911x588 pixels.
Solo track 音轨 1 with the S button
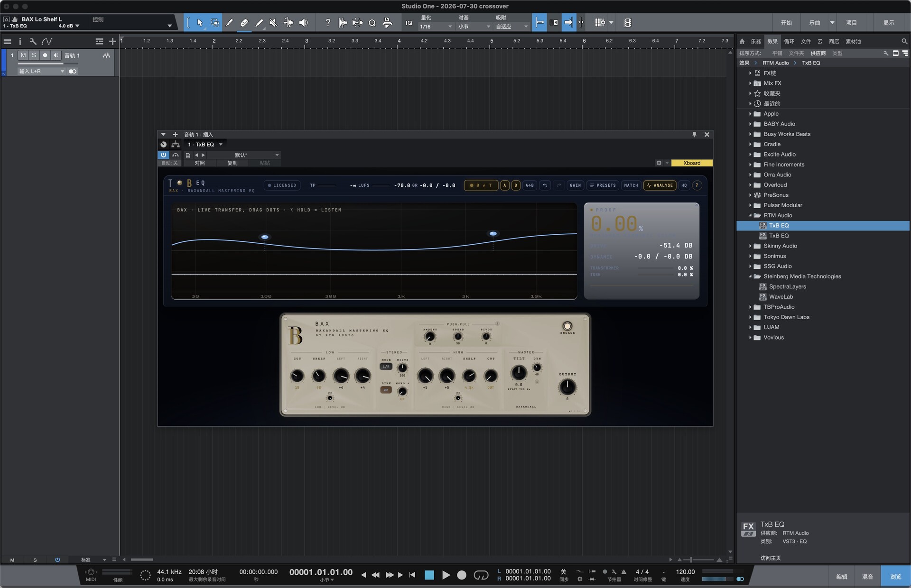34,55
